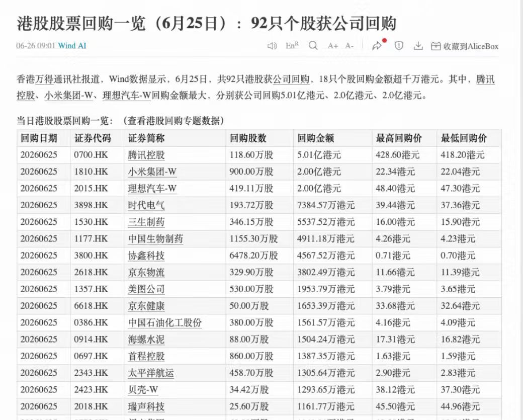Share article using arrow icon
Viewport: 523px width, 420px height.
(378, 45)
